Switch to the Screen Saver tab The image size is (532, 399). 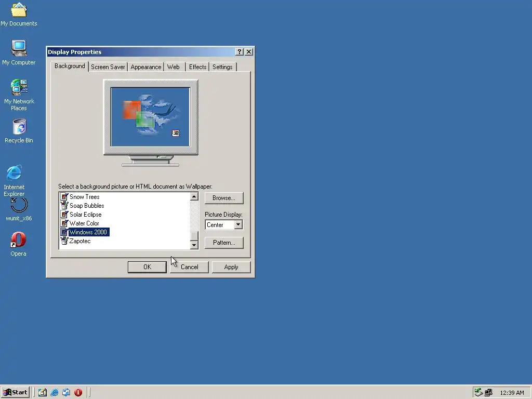(x=108, y=67)
